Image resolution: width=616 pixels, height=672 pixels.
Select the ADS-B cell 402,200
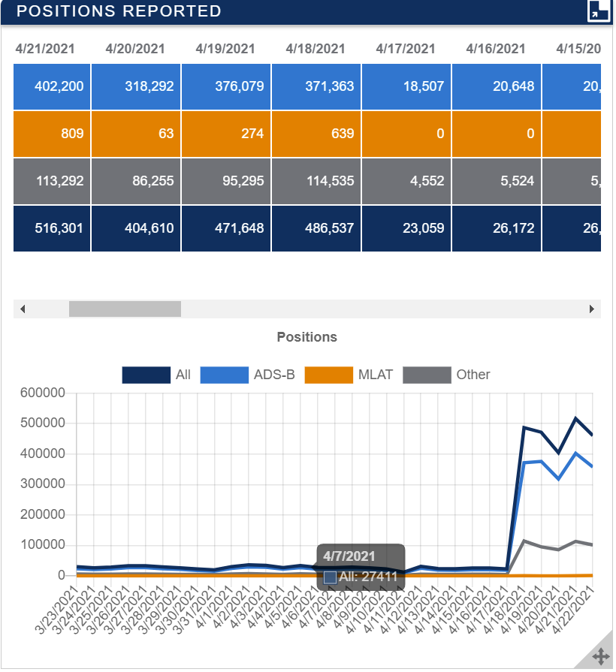coord(52,86)
